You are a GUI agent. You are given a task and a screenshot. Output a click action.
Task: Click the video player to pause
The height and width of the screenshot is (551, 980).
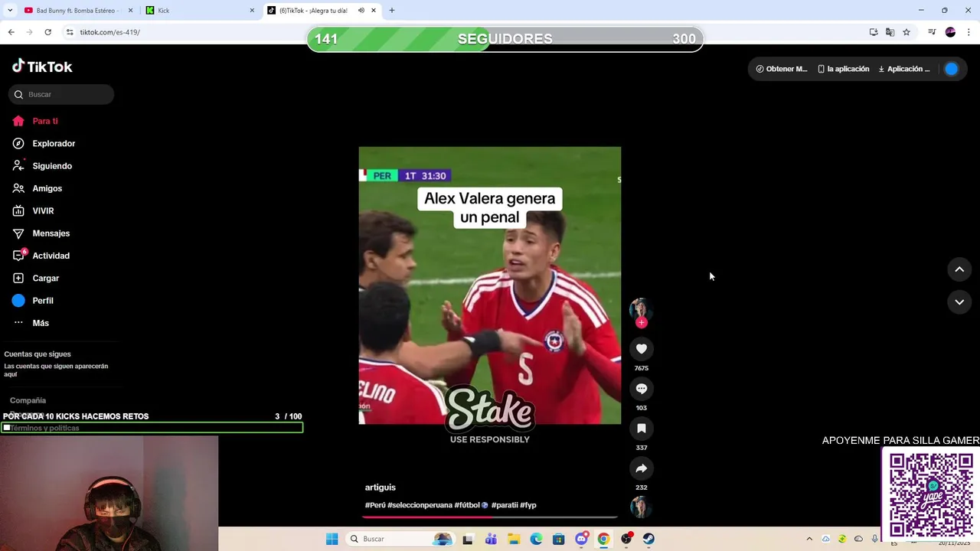[490, 285]
